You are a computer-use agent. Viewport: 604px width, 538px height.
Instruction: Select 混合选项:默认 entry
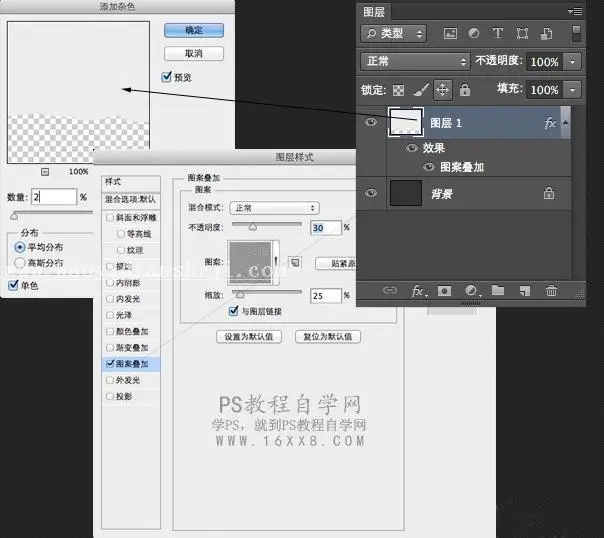pyautogui.click(x=131, y=199)
